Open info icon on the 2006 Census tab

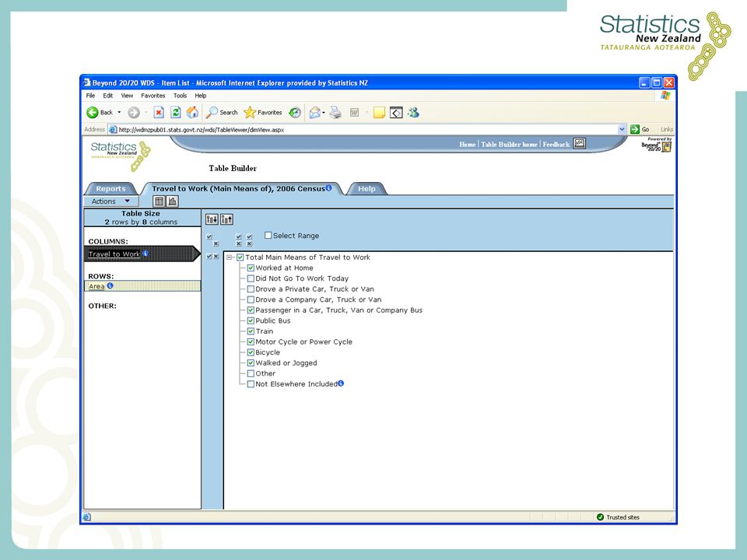tap(328, 188)
